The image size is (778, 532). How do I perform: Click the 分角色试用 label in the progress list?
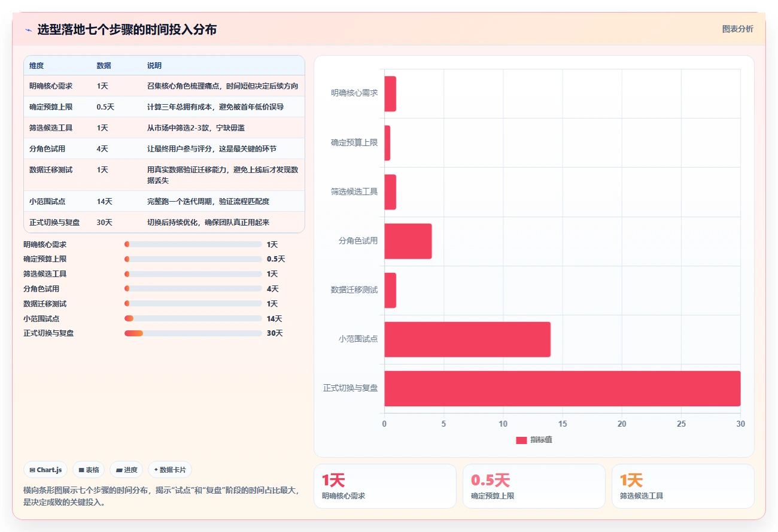click(x=41, y=288)
